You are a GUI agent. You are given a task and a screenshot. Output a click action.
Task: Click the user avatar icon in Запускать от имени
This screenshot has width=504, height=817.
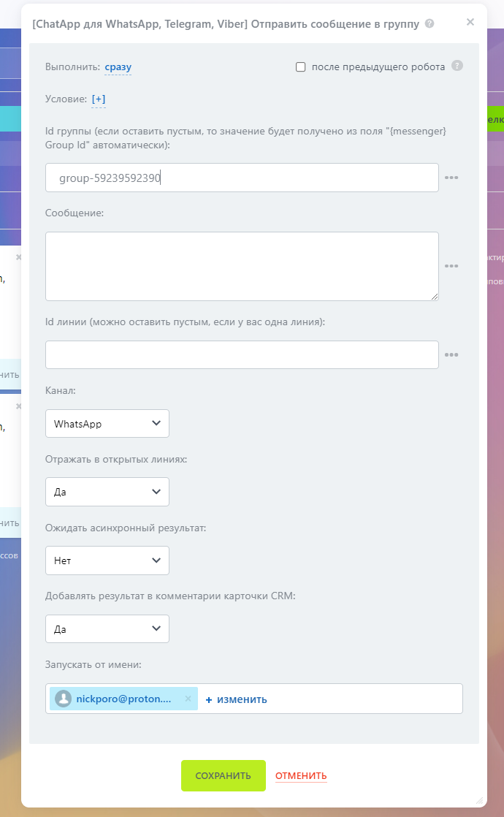click(x=64, y=699)
